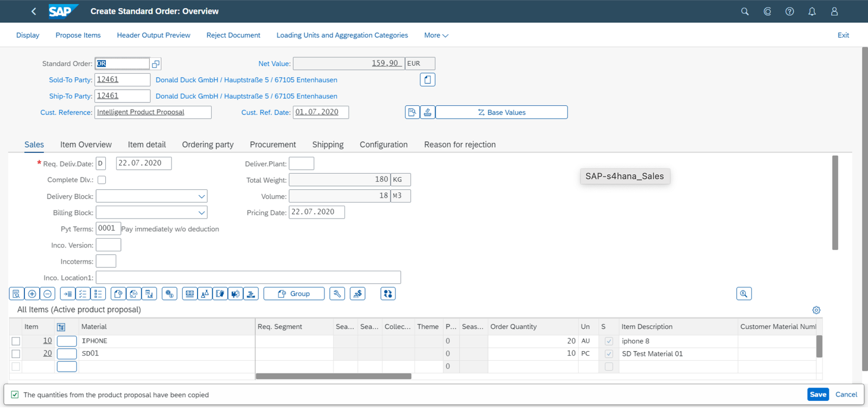Click the Pyt Terms field 0001
Screen dimensions: 868x408
pos(108,228)
